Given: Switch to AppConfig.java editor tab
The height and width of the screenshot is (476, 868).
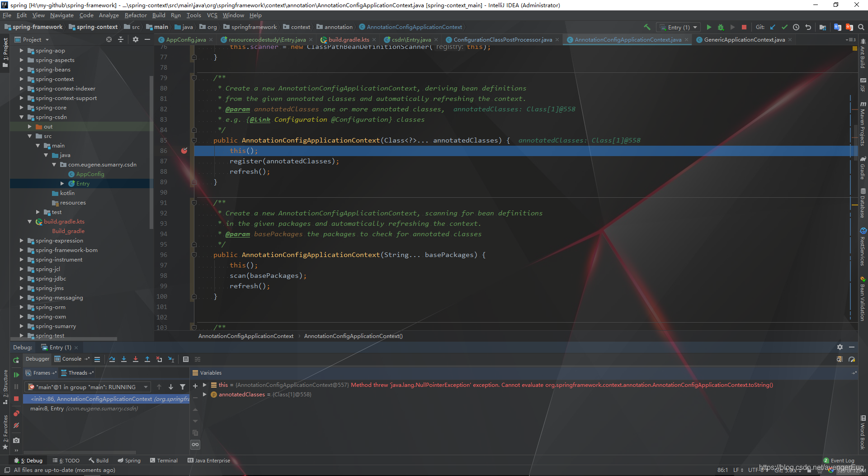Looking at the screenshot, I should 185,40.
